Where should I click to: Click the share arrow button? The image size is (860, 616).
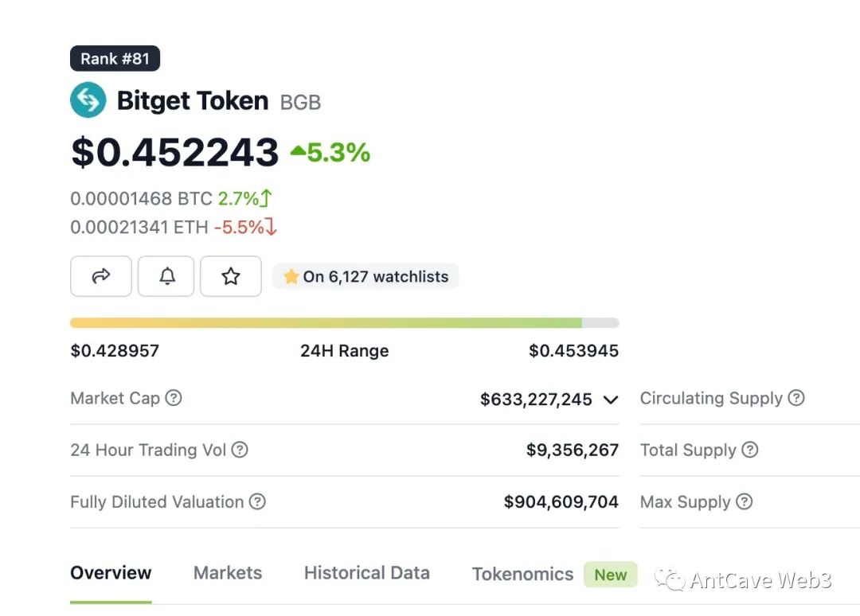[x=101, y=276]
